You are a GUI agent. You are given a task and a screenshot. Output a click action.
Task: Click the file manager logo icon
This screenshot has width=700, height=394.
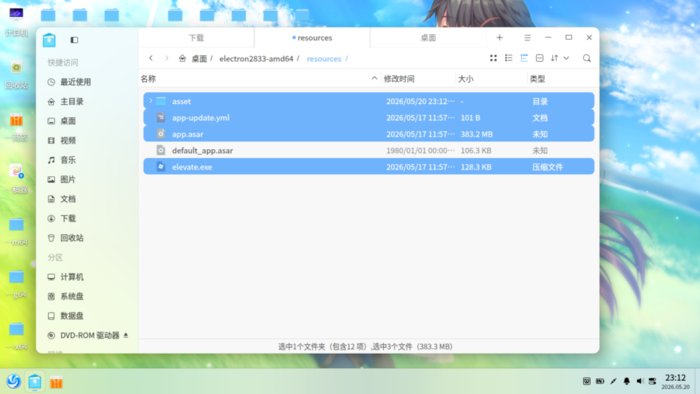pyautogui.click(x=49, y=40)
